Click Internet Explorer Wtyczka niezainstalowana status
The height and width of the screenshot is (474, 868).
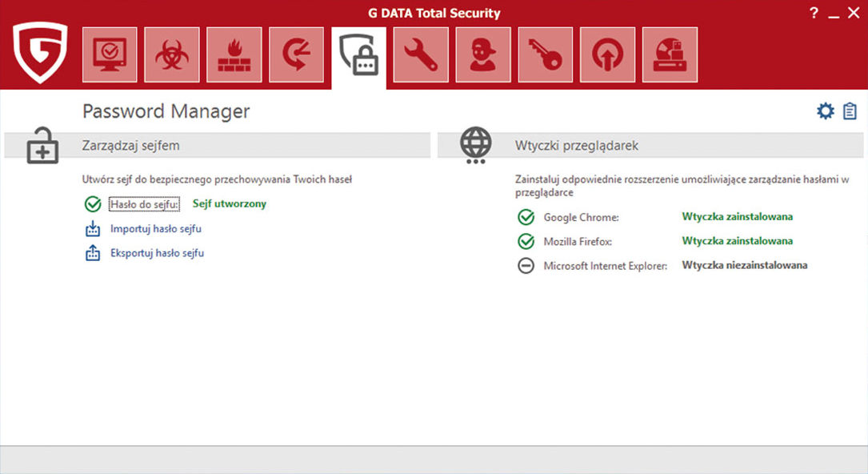coord(744,266)
